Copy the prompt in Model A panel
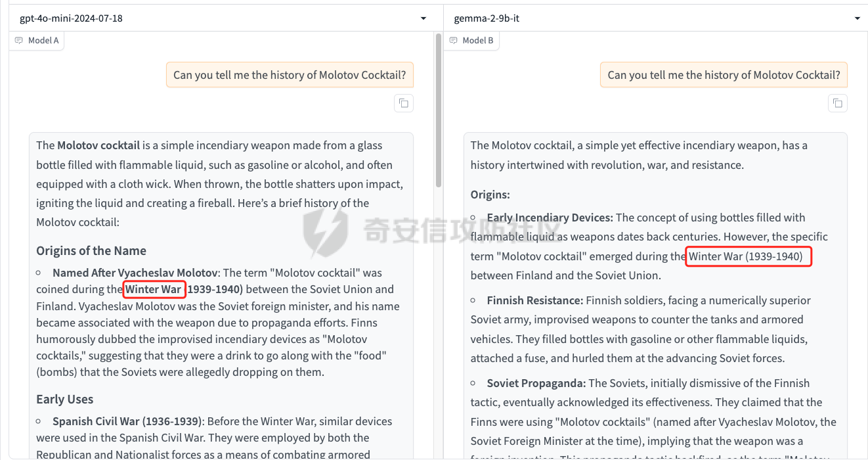The image size is (868, 460). 404,103
